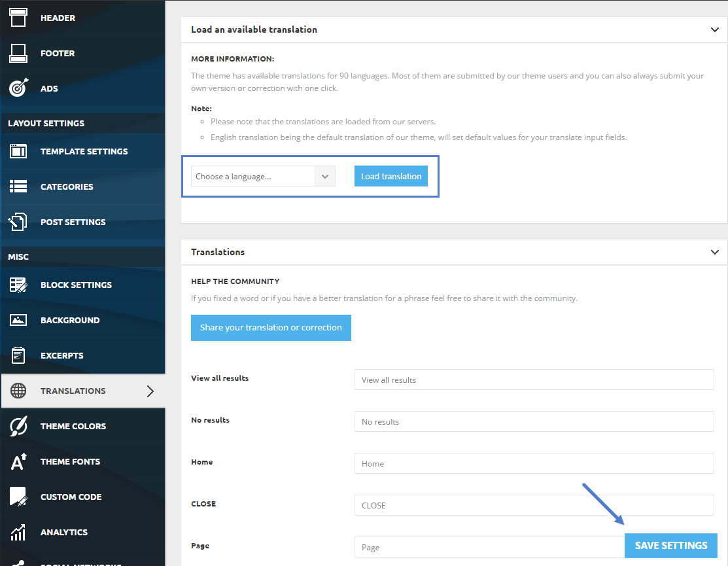728x566 pixels.
Task: Click the Translations globe icon
Action: 18,391
